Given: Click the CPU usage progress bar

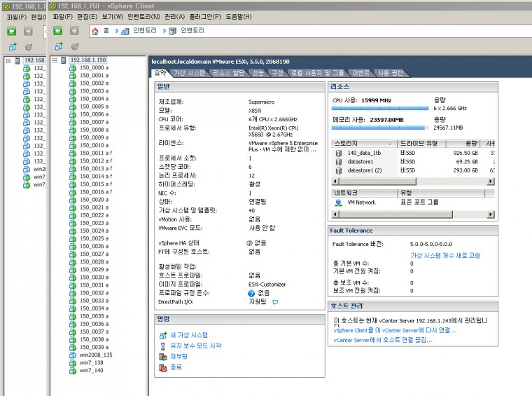Looking at the screenshot, I should [380, 109].
